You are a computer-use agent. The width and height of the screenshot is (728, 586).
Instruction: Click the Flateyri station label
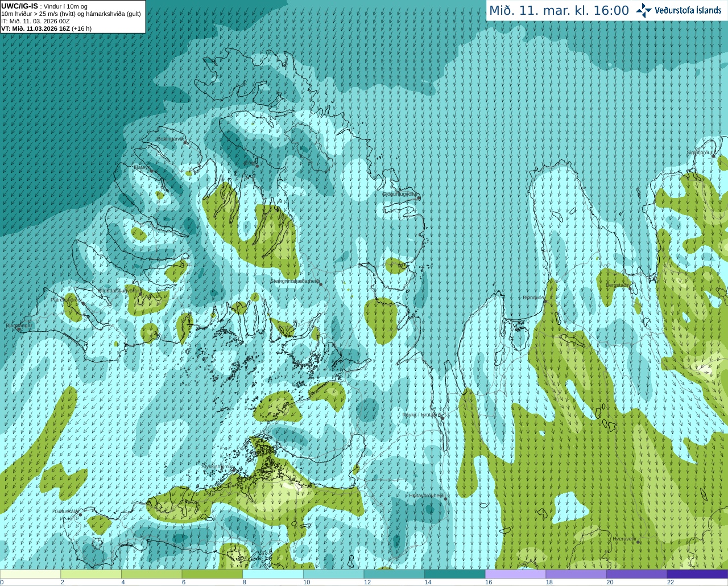tap(142, 167)
